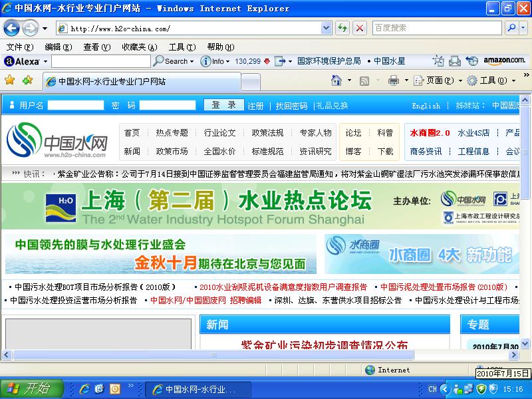Click the Alexa toolbar mail icon

tap(454, 61)
